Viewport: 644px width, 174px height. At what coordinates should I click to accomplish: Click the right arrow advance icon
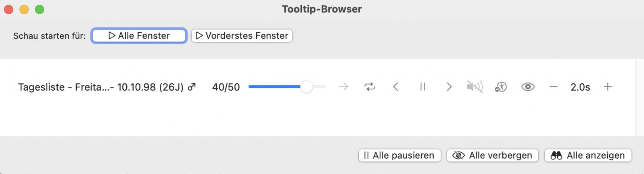(343, 87)
